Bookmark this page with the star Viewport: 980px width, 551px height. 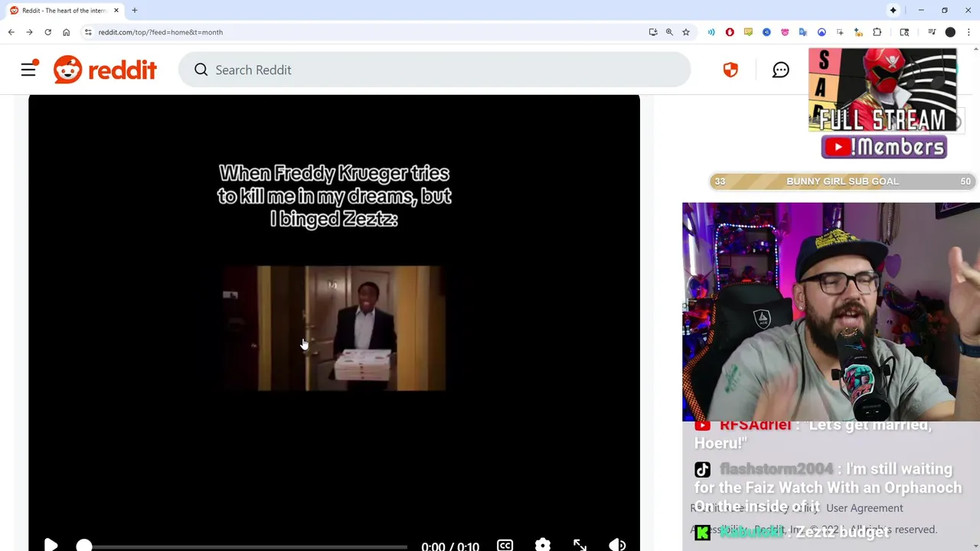686,32
